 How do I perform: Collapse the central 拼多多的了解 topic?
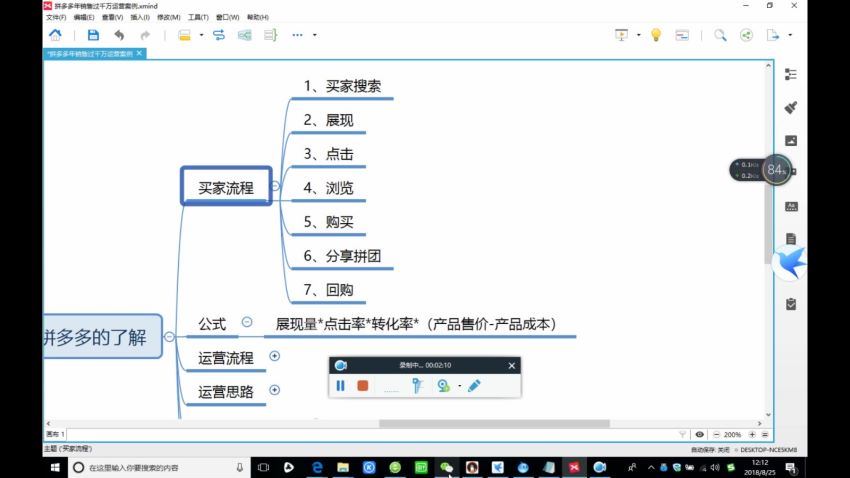pos(169,337)
